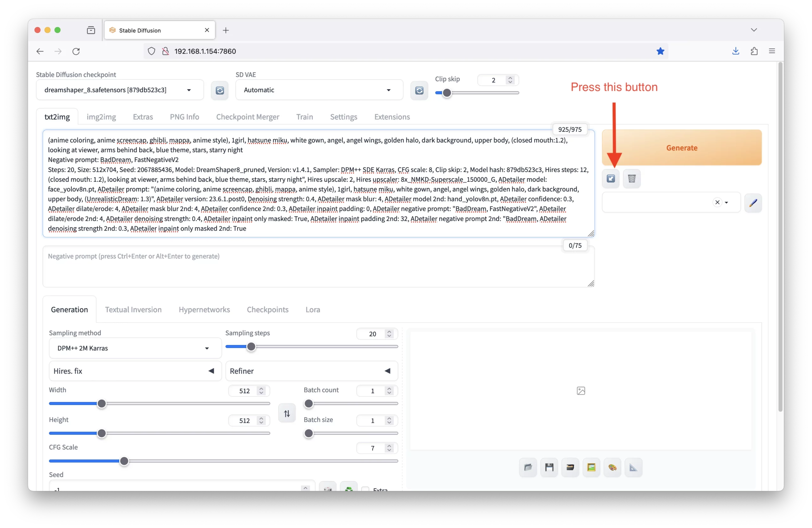The width and height of the screenshot is (812, 528).
Task: Click the CFG Scale slider
Action: pos(224,461)
